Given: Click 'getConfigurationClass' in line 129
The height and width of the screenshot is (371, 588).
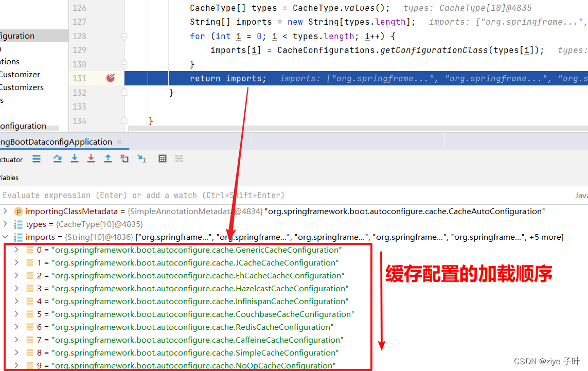Looking at the screenshot, I should tap(434, 50).
